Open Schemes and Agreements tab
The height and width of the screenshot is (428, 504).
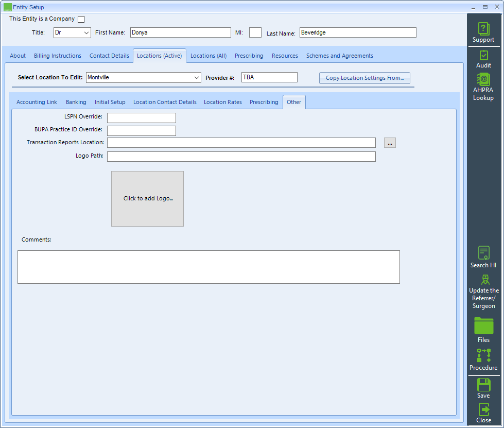click(x=340, y=56)
